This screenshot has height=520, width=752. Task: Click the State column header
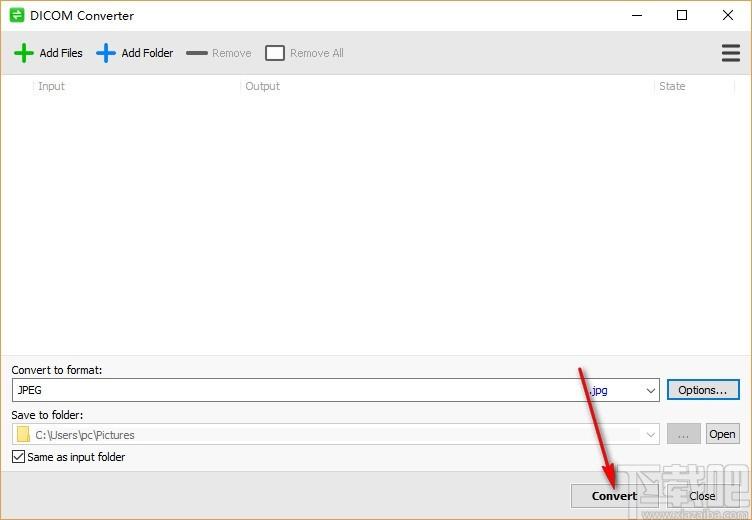[x=672, y=86]
